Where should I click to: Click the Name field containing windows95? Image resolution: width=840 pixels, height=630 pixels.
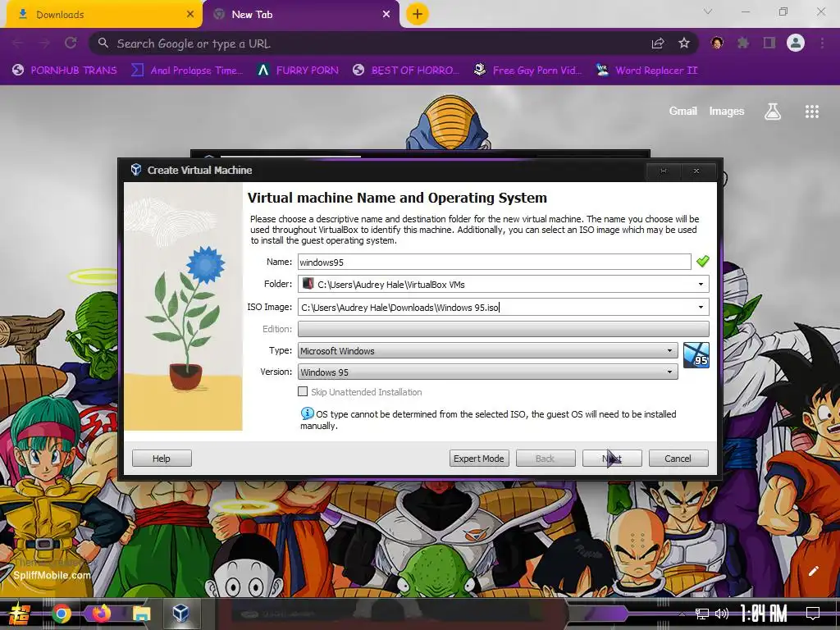[494, 262]
